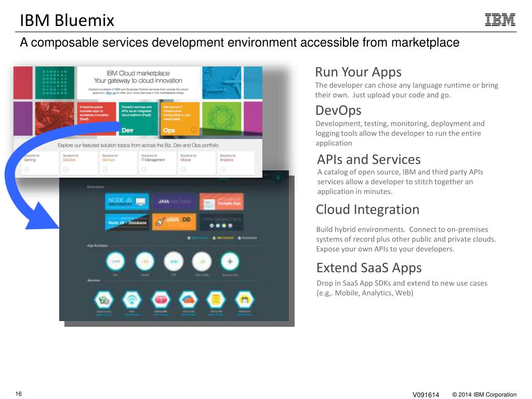Choose the orange-and-blue cloud service hexagon
Screen dimensions: 532x399
tap(188, 300)
